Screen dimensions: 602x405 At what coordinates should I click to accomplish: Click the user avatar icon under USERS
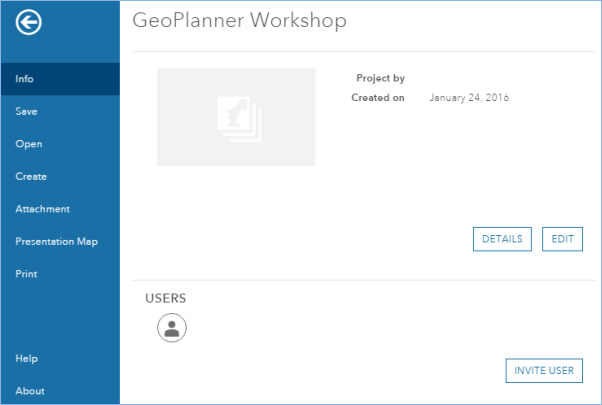point(172,328)
